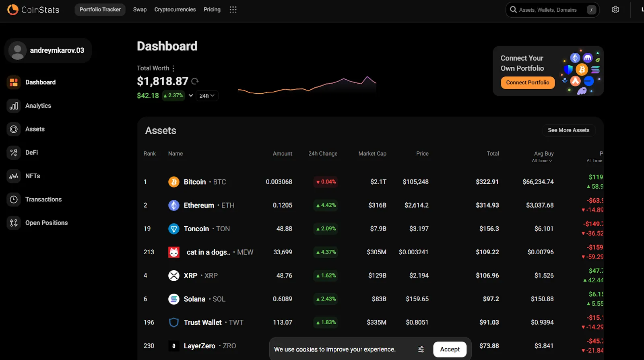Viewport: 644px width, 360px height.
Task: Open cookie preferences sliders icon
Action: pyautogui.click(x=421, y=349)
